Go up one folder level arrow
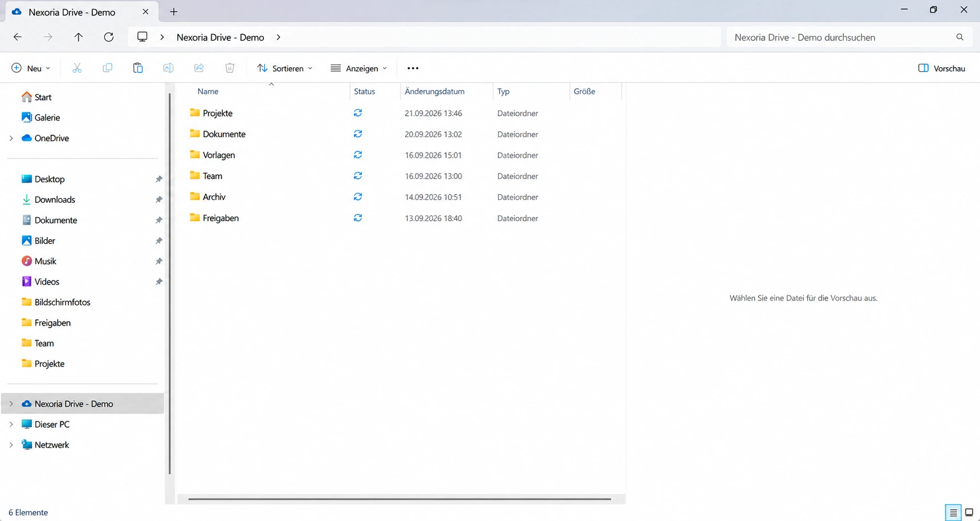The width and height of the screenshot is (980, 521). pyautogui.click(x=79, y=37)
